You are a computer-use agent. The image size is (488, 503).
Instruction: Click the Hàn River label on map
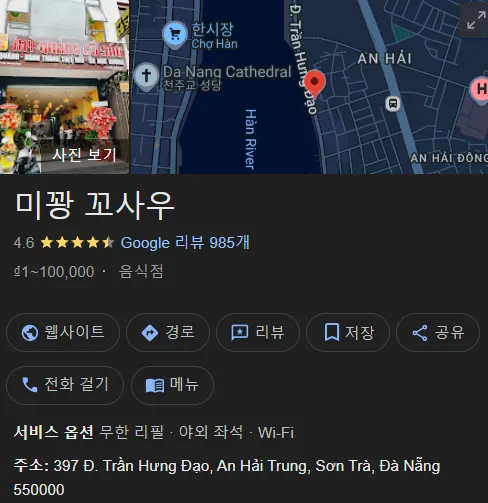[x=251, y=139]
